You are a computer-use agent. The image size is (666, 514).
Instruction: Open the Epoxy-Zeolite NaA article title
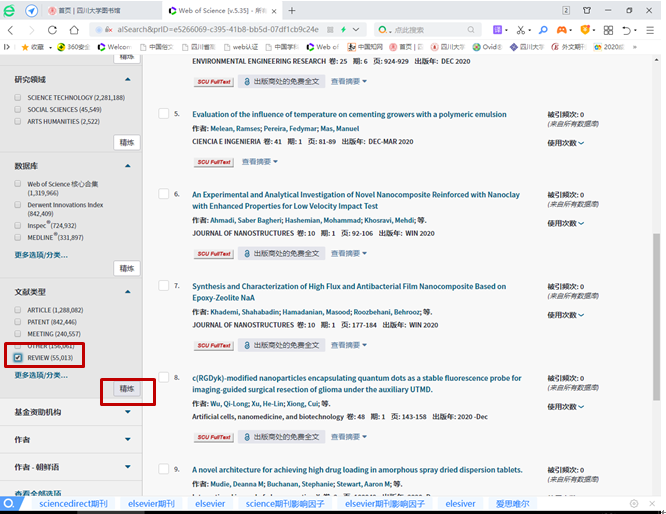point(349,292)
